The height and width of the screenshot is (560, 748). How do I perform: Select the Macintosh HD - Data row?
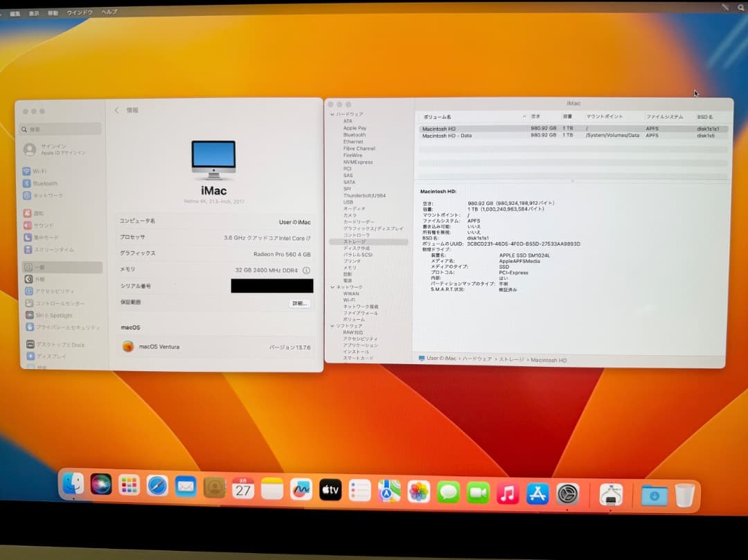click(573, 136)
